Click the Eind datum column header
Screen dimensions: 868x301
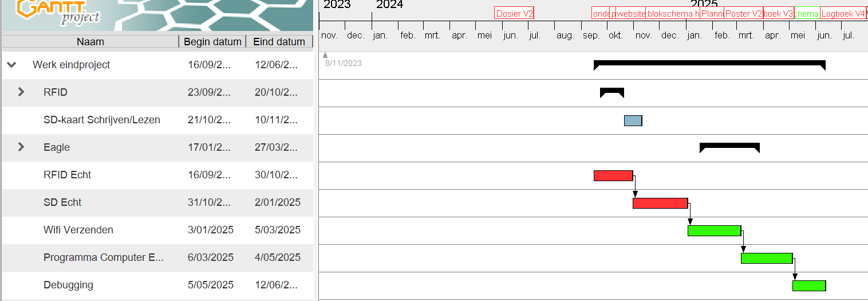(279, 42)
